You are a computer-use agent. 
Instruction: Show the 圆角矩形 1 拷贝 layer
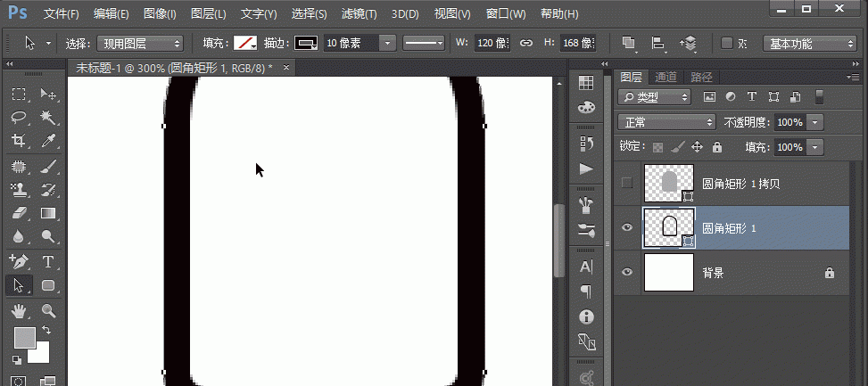[627, 183]
